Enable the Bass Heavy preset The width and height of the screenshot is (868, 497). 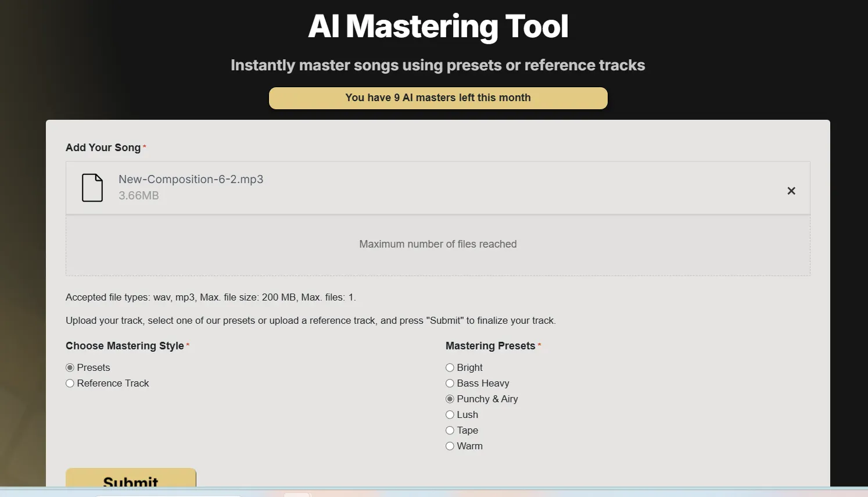tap(450, 383)
